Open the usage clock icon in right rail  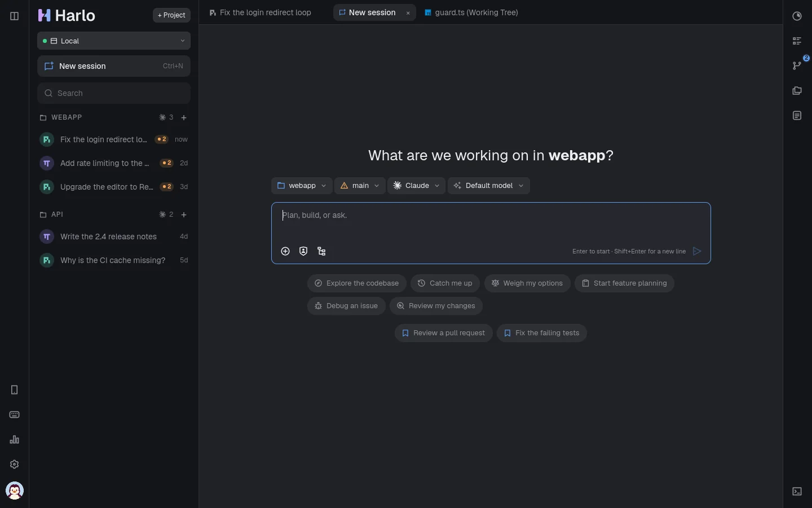pyautogui.click(x=797, y=16)
